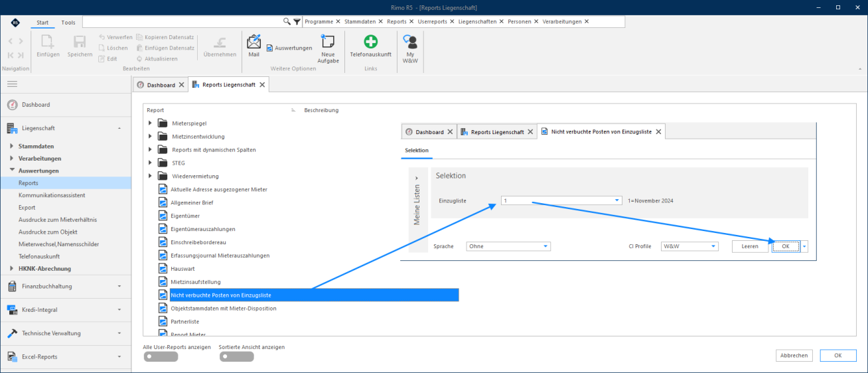Image resolution: width=868 pixels, height=373 pixels.
Task: Remove the Programme search tag
Action: 338,22
